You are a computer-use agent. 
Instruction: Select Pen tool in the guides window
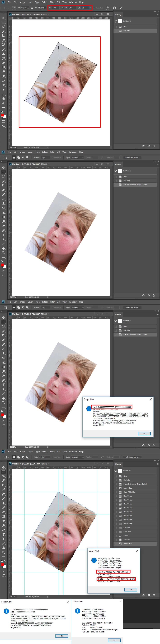pyautogui.click(x=3, y=530)
